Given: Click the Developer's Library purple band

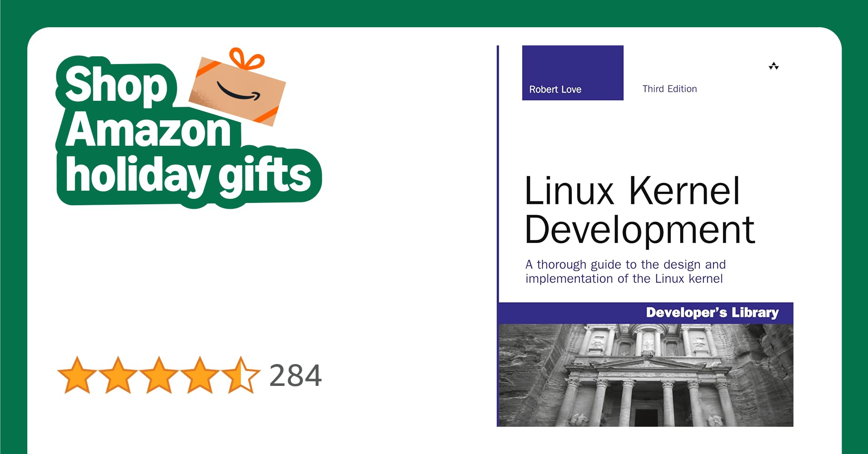Looking at the screenshot, I should pos(646,313).
